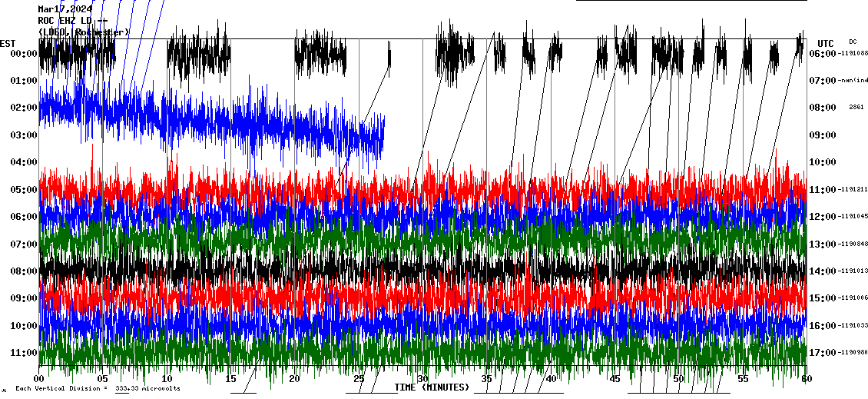The height and width of the screenshot is (399, 868).
Task: Select the 11:00 EST row label
Action: [x=24, y=352]
